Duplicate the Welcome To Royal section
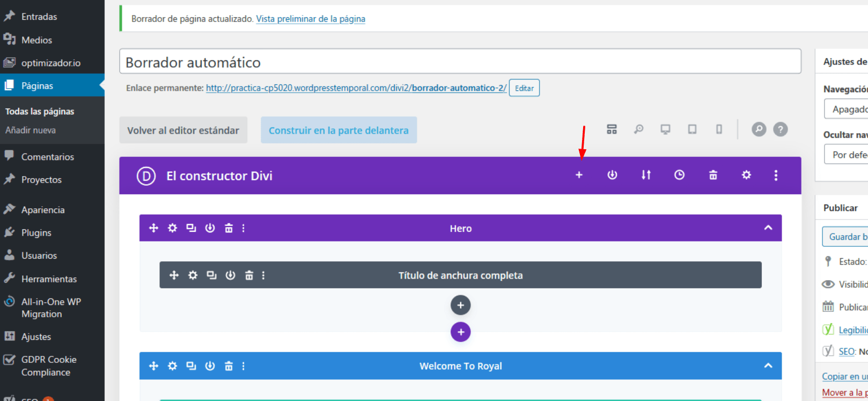This screenshot has width=868, height=401. point(191,366)
